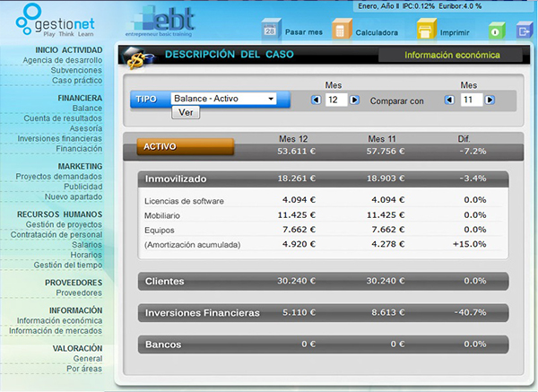This screenshot has height=392, width=538.
Task: Decrease the compare month 11 with left arrow
Action: (x=449, y=100)
